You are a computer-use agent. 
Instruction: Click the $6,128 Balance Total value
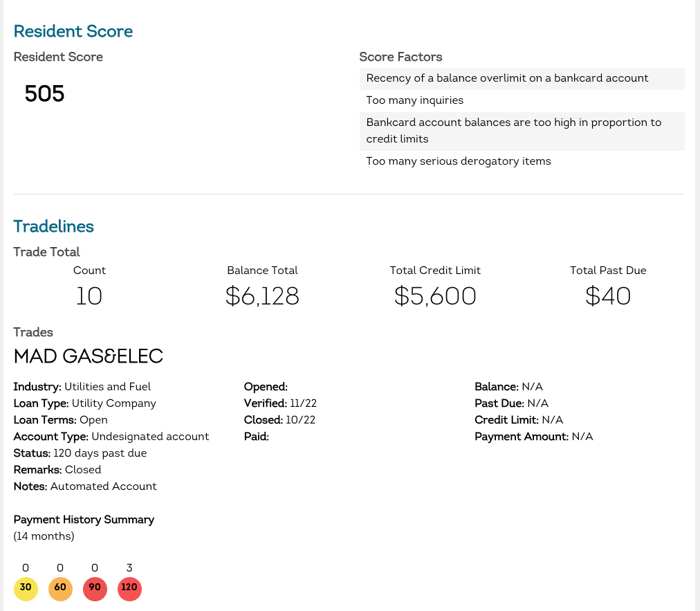tap(262, 296)
